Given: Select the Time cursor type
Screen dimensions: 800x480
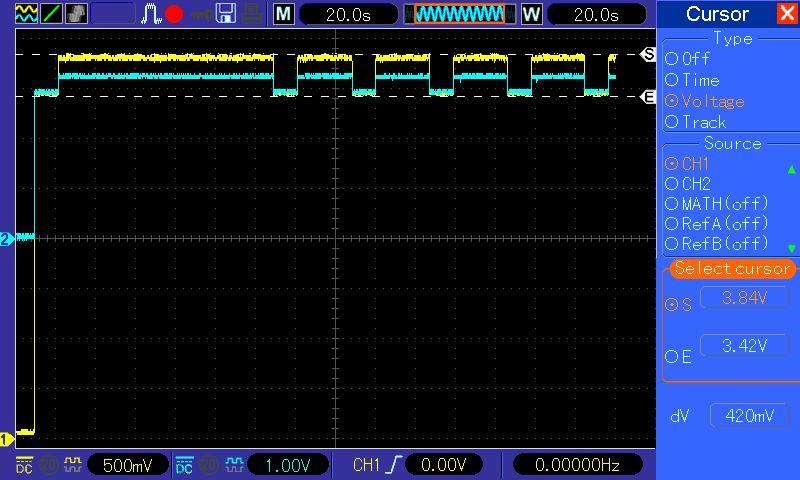Looking at the screenshot, I should pyautogui.click(x=692, y=80).
